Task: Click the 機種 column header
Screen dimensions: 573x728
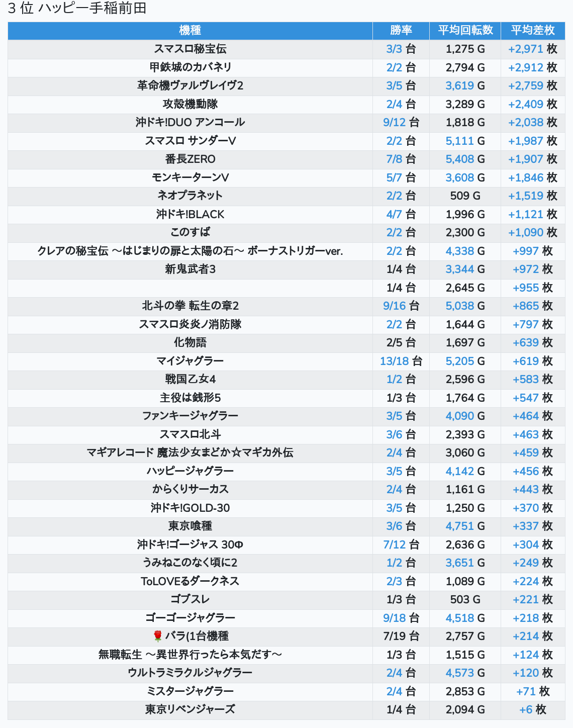Action: click(190, 30)
